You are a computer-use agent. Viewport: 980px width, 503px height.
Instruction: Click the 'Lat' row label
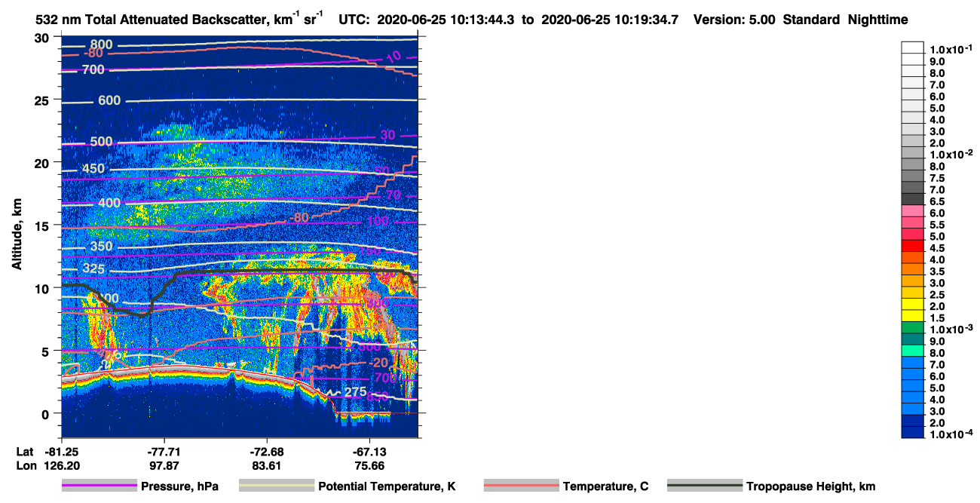[25, 451]
